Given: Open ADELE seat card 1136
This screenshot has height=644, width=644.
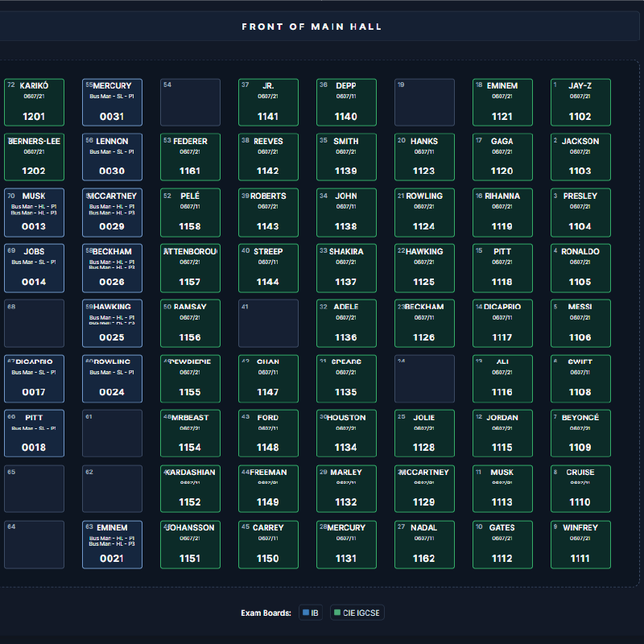Looking at the screenshot, I should click(346, 324).
